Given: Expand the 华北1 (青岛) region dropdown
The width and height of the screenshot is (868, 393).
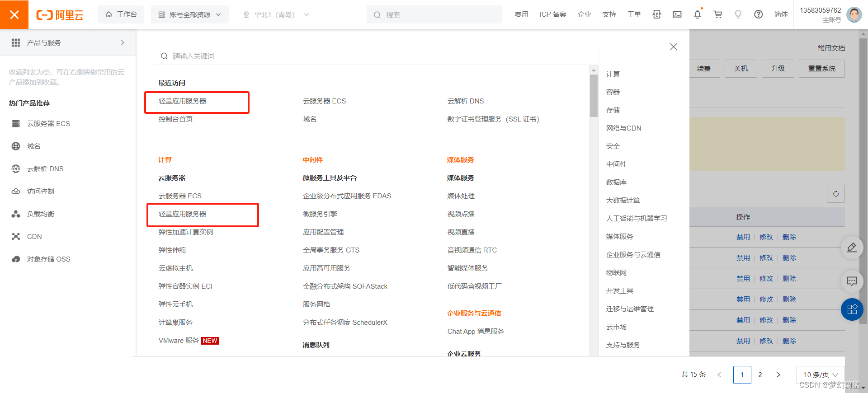Looking at the screenshot, I should tap(276, 14).
